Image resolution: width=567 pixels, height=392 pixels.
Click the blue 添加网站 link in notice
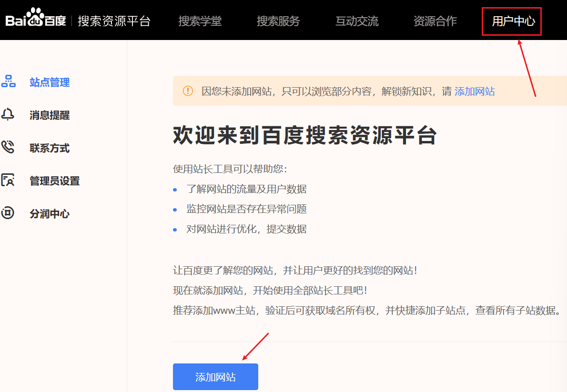click(475, 91)
